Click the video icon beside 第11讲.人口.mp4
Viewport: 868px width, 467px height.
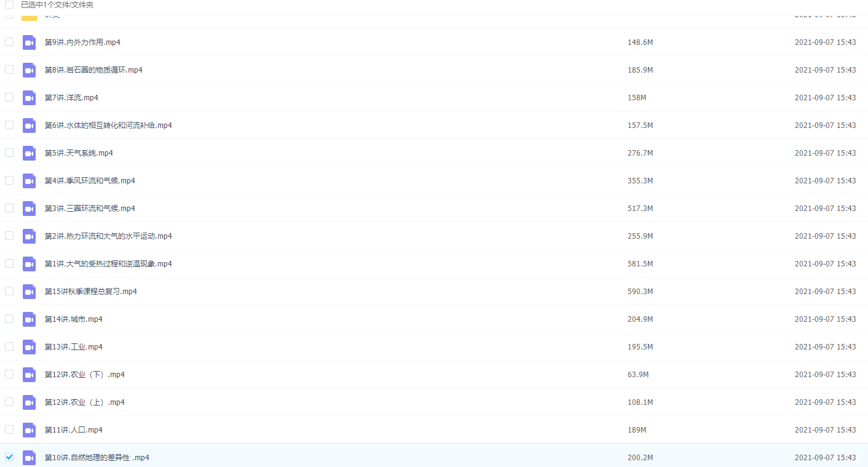click(x=29, y=430)
